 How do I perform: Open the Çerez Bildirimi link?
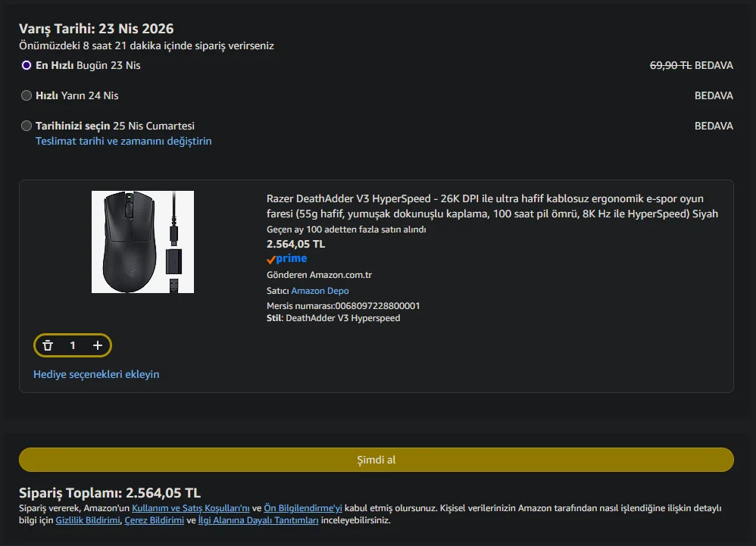[155, 520]
